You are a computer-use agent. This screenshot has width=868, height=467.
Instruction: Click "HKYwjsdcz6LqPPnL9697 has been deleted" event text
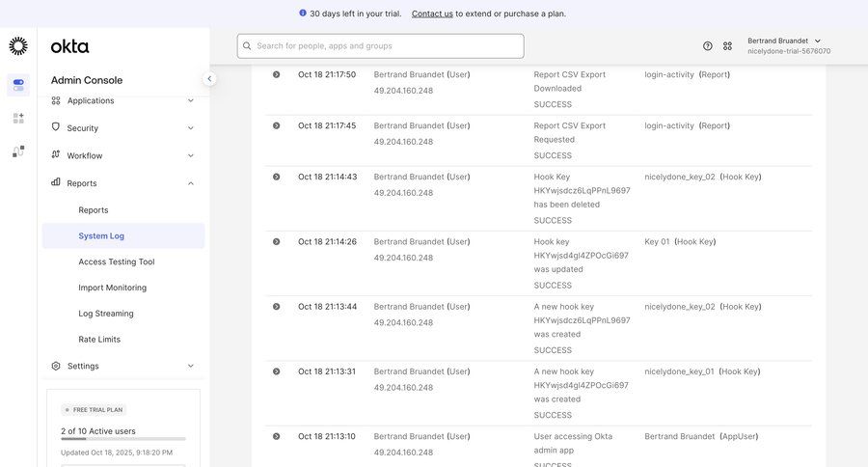coord(582,197)
